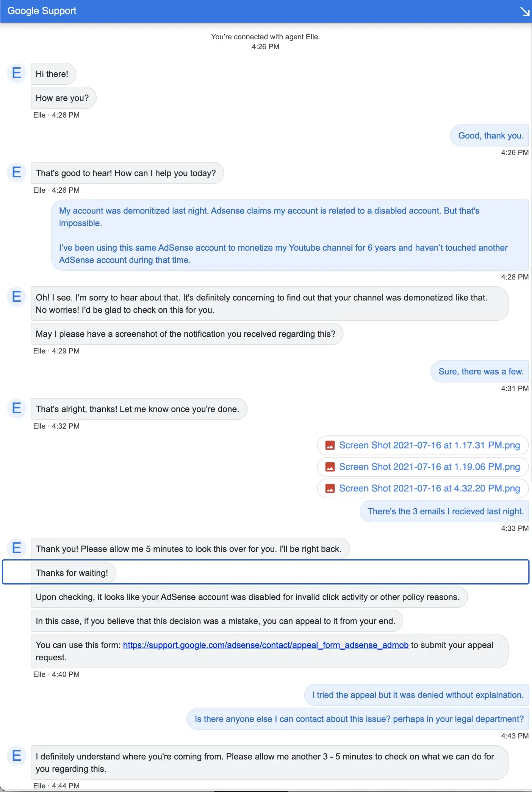Click the avatar beside 'That's alright, thanks!' message
The width and height of the screenshot is (532, 792).
[x=16, y=408]
